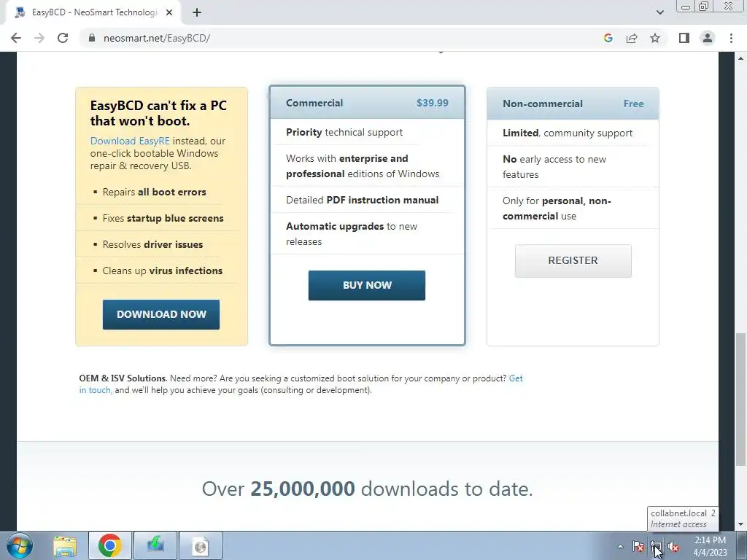Follow the Get in touch link

click(301, 384)
